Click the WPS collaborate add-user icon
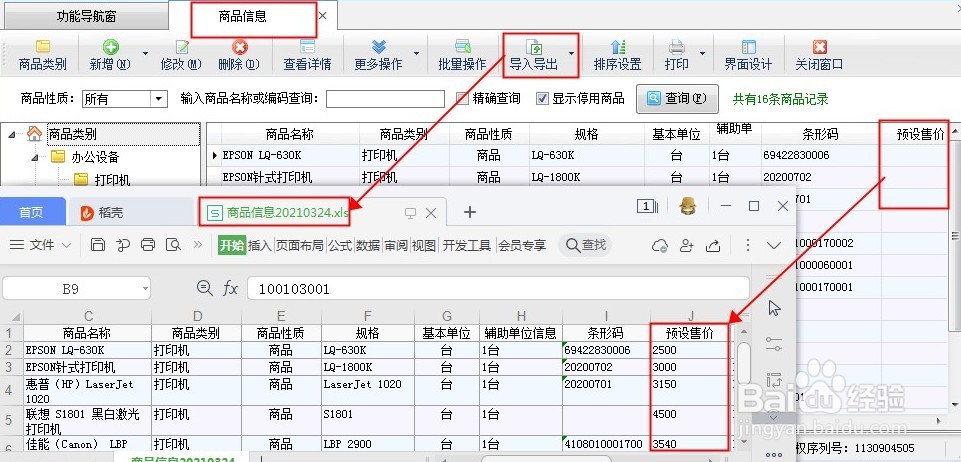The height and width of the screenshot is (462, 961). [686, 246]
